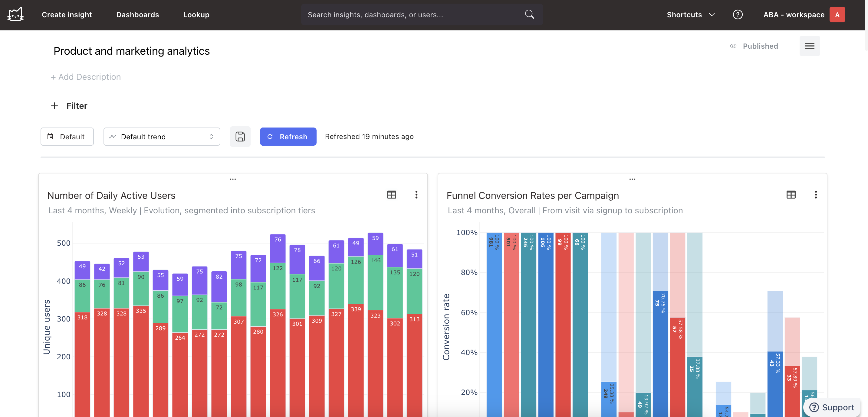Open the Default trend dropdown

[162, 137]
